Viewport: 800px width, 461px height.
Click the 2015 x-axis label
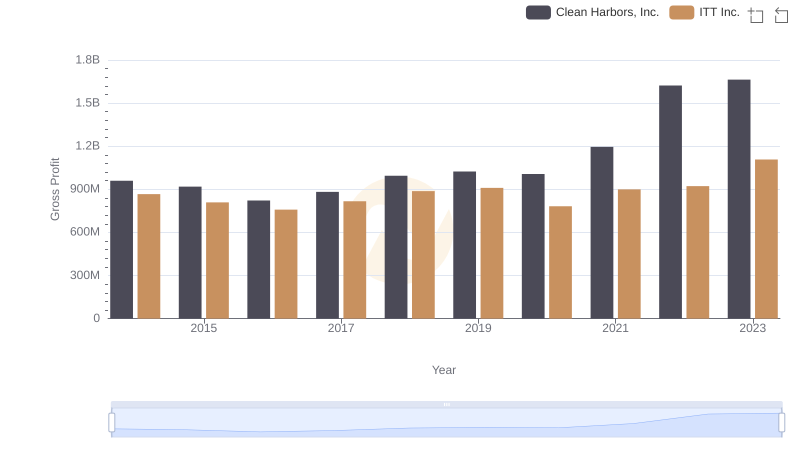click(204, 328)
